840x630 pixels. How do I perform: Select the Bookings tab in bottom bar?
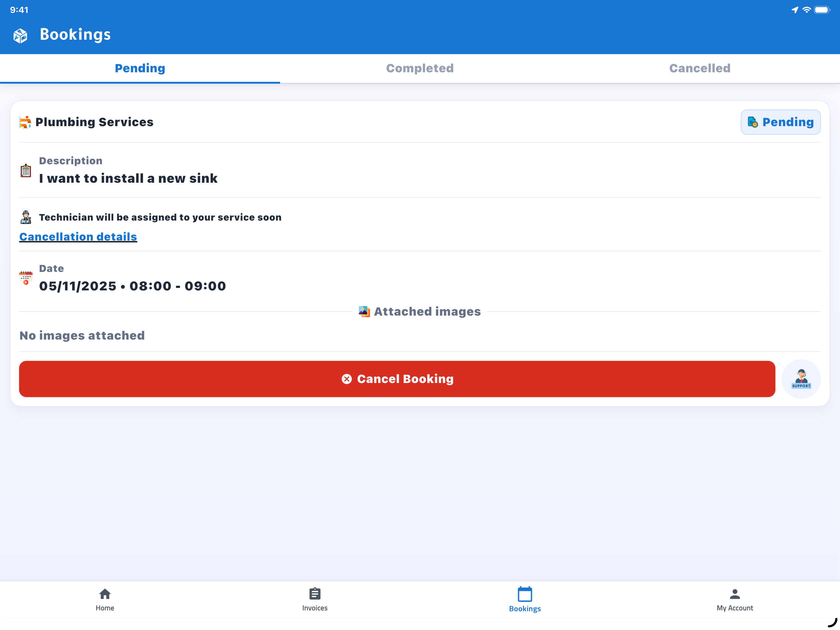click(525, 600)
